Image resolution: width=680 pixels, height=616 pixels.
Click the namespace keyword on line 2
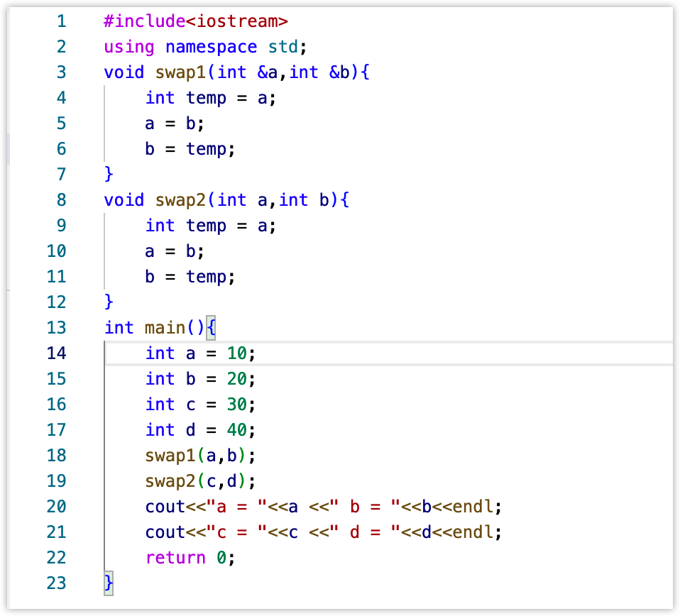[212, 47]
